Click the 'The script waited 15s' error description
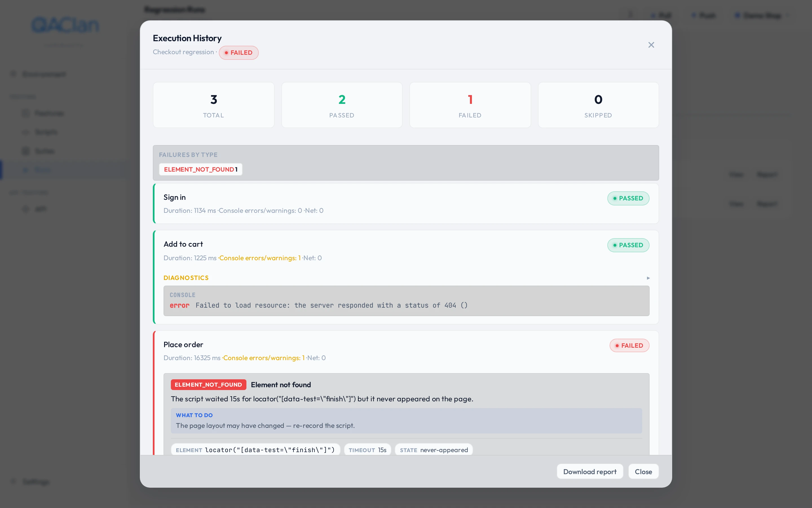This screenshot has height=508, width=812. click(322, 399)
